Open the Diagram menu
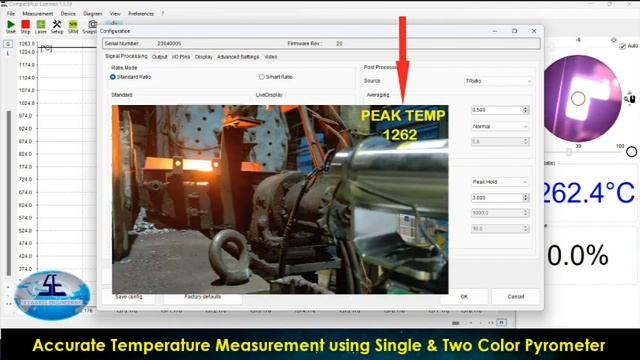The image size is (640, 360). coord(92,13)
